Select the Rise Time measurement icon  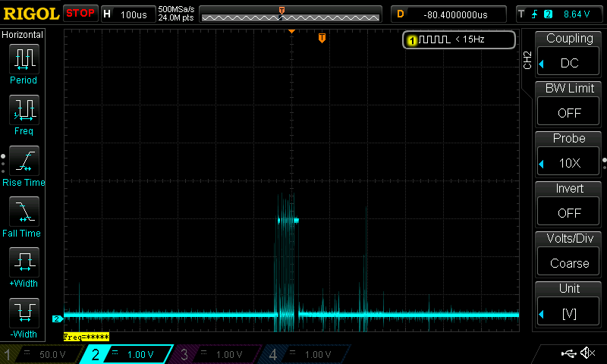(x=24, y=162)
